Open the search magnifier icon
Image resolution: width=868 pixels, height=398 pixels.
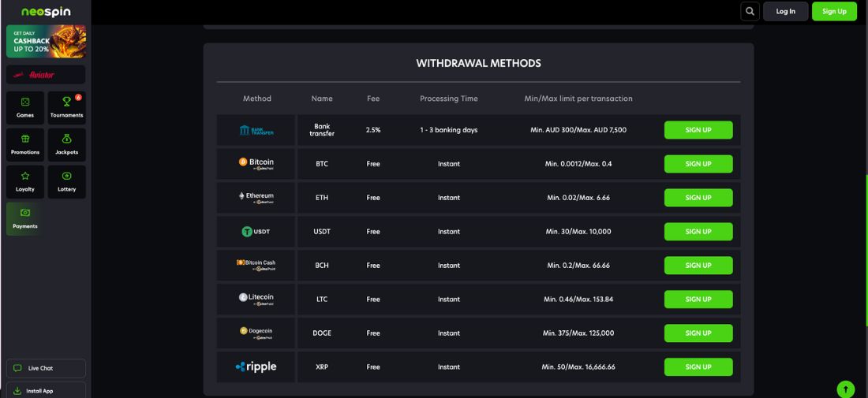750,11
